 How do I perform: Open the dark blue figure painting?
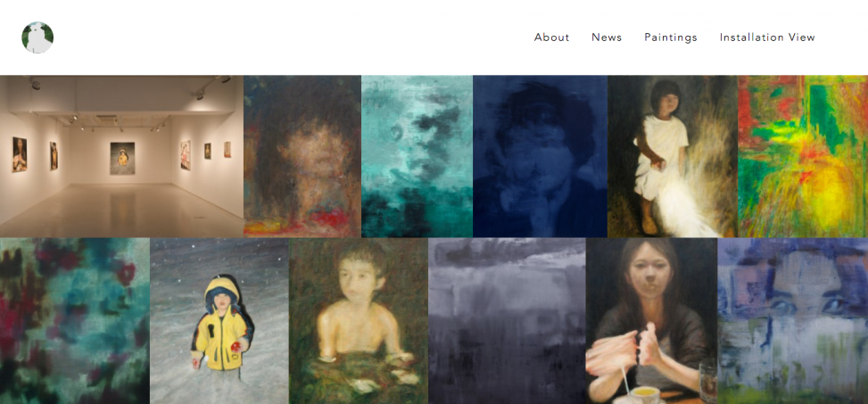(x=541, y=157)
